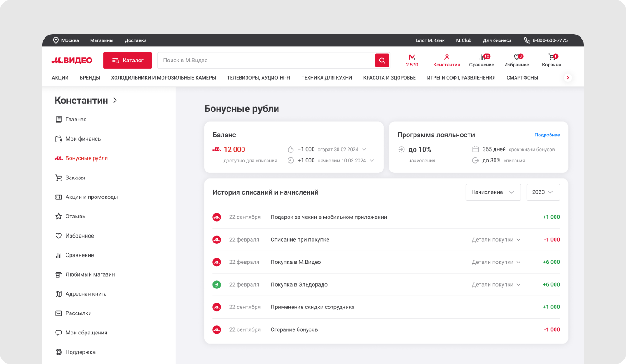Click the 'до 10%' accrual value
Viewport: 626px width, 364px height.
pos(419,150)
